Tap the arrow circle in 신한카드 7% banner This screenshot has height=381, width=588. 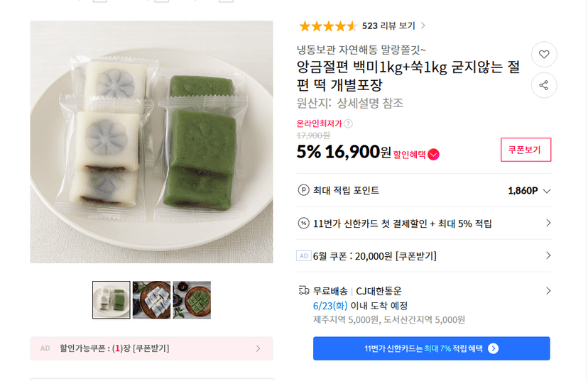tap(493, 348)
